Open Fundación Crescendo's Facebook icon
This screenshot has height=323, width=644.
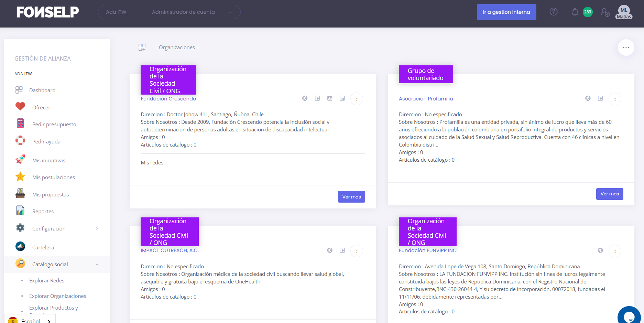tap(317, 98)
